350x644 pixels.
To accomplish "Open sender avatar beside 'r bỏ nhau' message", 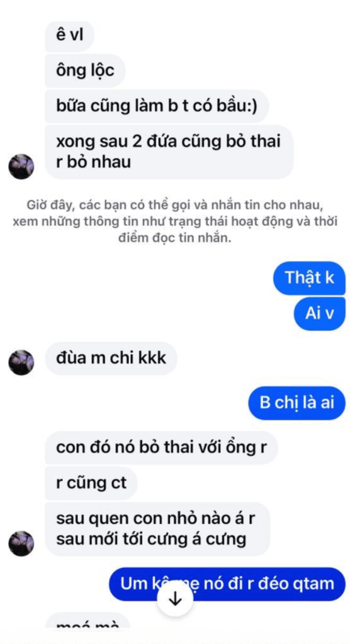I will pyautogui.click(x=21, y=166).
